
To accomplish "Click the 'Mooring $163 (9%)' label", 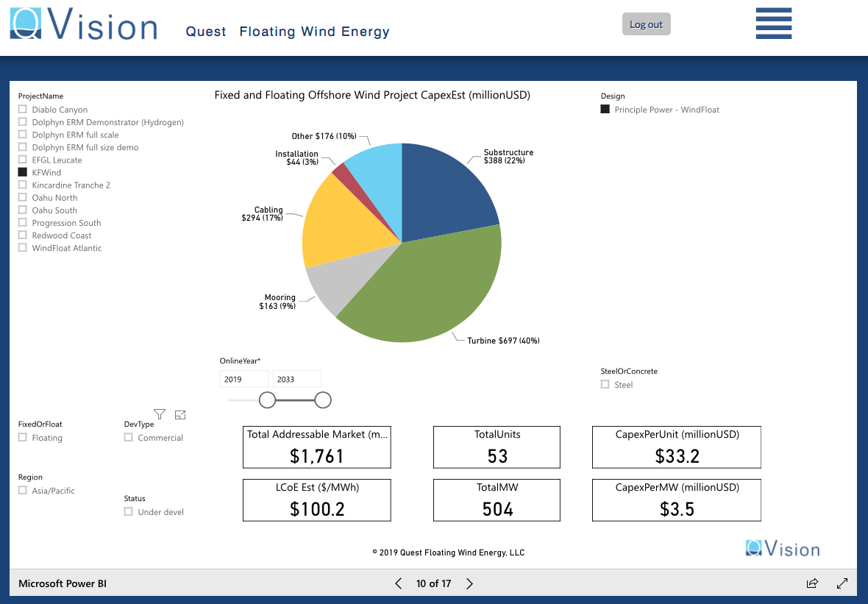I will coord(277,302).
